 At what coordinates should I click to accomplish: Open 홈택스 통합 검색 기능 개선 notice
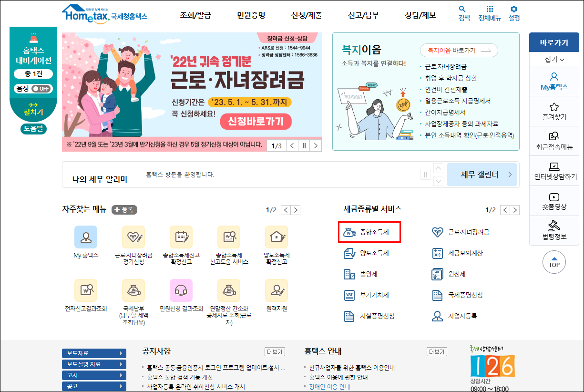pyautogui.click(x=180, y=377)
